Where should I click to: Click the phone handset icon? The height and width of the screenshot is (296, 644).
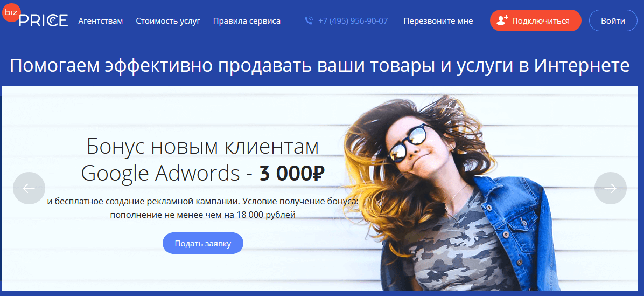309,20
